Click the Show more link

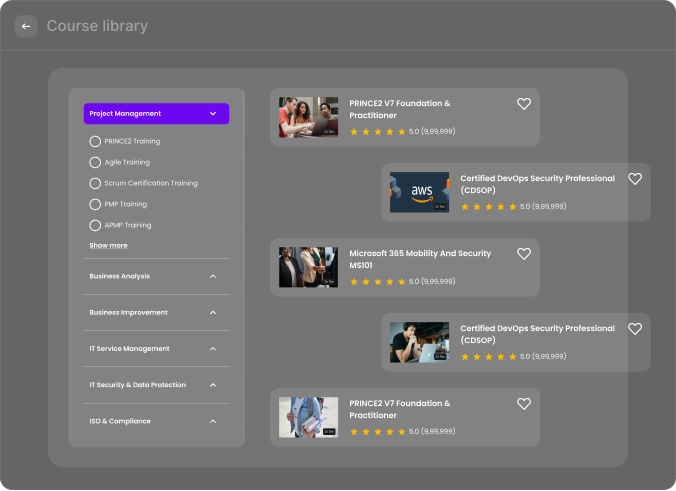click(108, 245)
